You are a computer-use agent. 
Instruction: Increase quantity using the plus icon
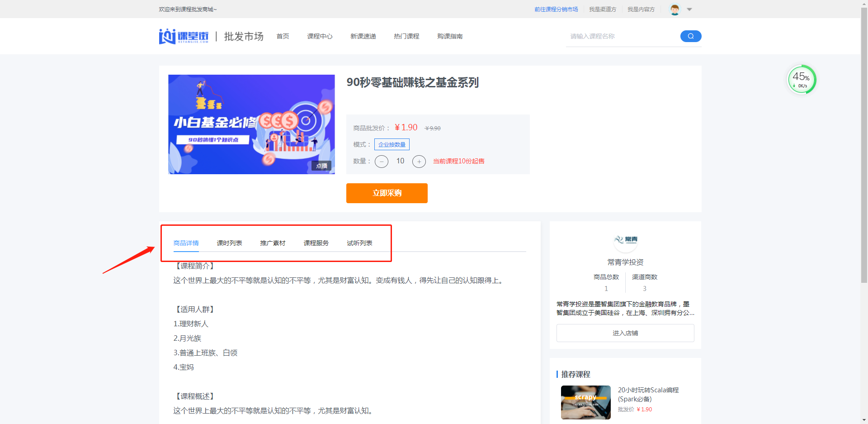419,161
